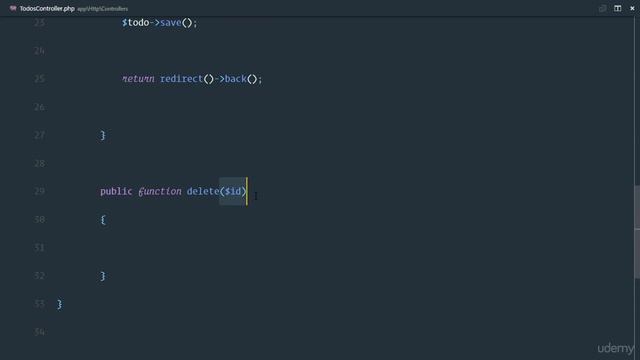Screen dimensions: 640x360
Task: Split the editor with the split icon
Action: click(x=618, y=8)
